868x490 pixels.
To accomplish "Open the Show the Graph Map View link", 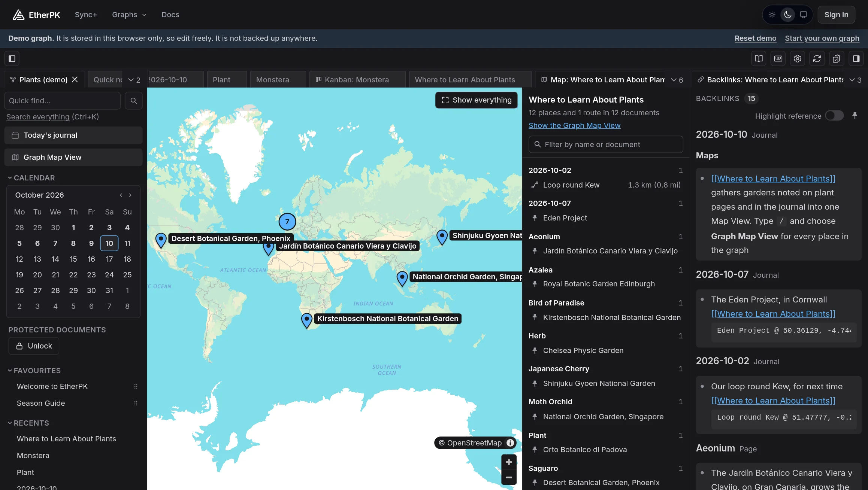I will pyautogui.click(x=574, y=125).
